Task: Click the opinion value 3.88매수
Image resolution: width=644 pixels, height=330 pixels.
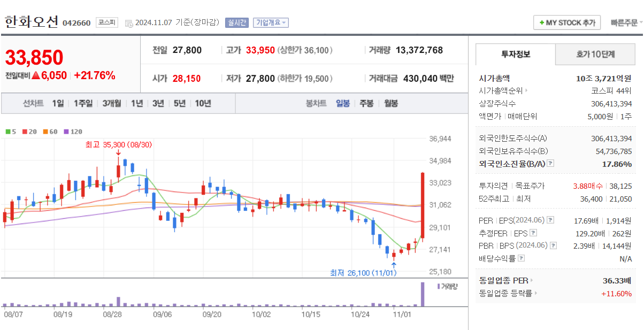Action: tap(588, 186)
